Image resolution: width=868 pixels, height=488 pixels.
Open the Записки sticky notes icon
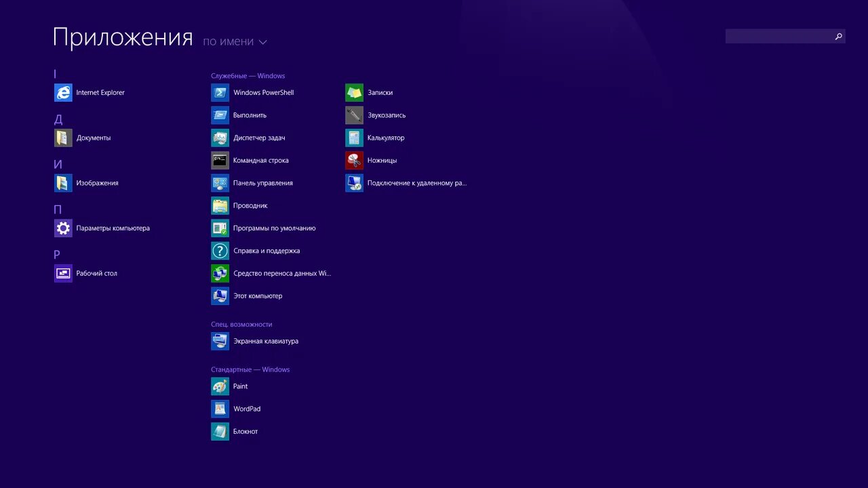(x=354, y=93)
